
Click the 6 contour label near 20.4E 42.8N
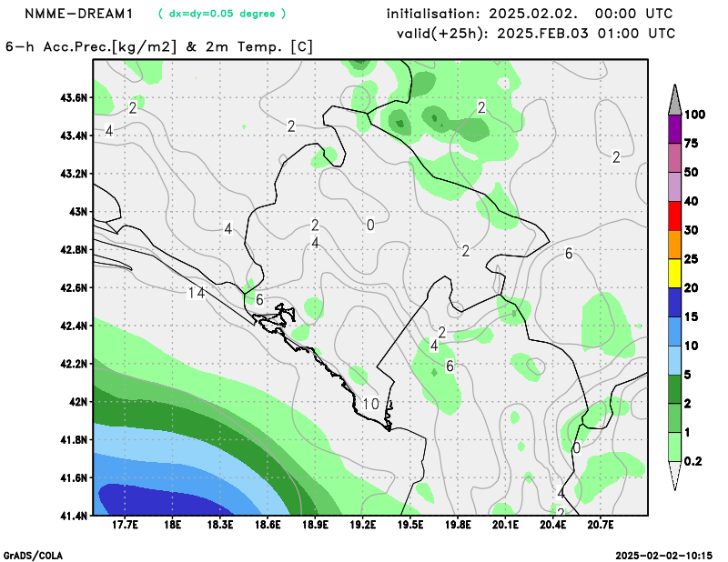[569, 254]
